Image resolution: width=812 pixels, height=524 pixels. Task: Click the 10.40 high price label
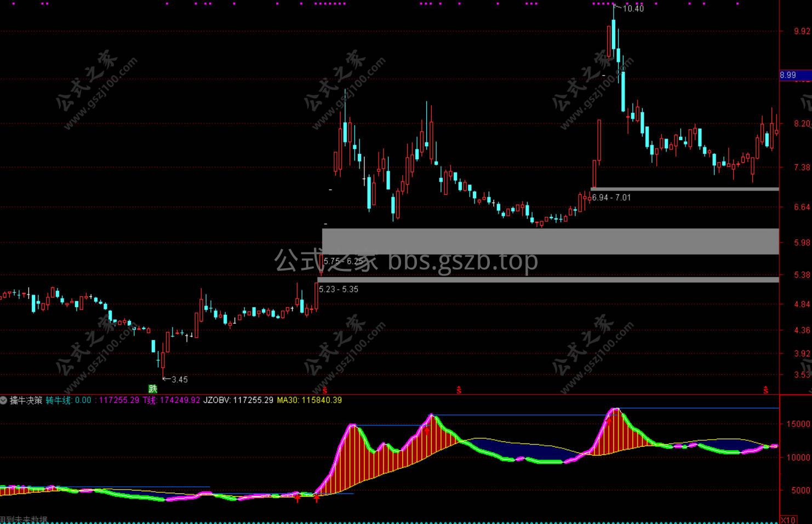click(x=633, y=9)
